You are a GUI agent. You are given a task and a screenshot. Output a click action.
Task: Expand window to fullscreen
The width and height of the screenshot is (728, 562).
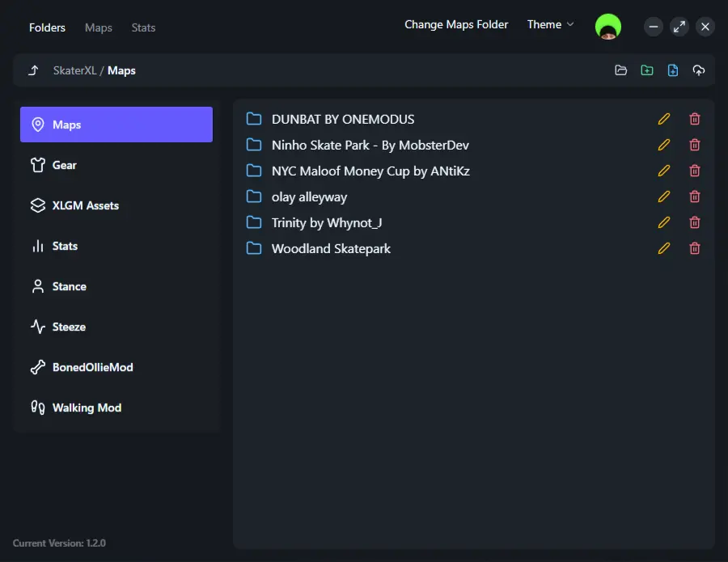679,27
